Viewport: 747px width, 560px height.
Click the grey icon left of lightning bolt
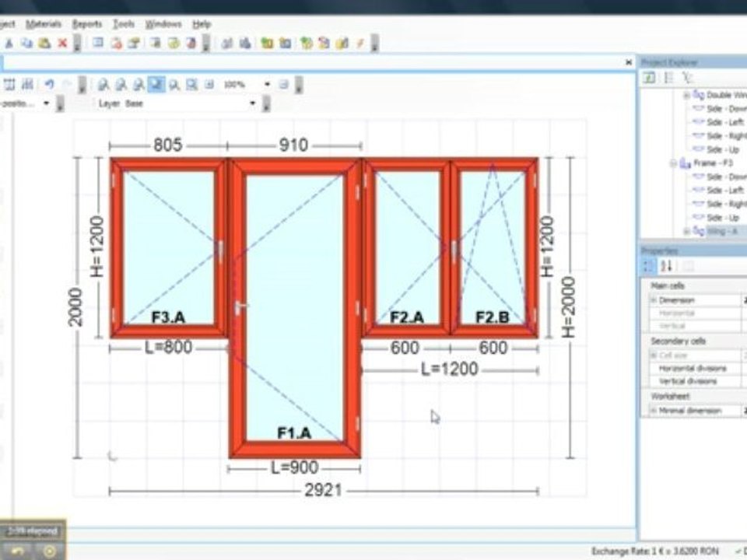[342, 44]
